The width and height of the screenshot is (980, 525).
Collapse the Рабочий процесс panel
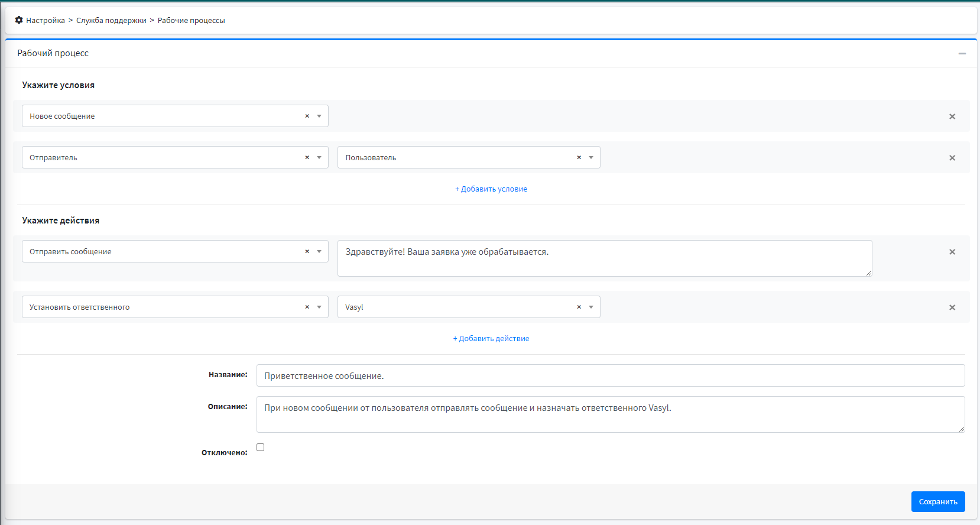962,53
